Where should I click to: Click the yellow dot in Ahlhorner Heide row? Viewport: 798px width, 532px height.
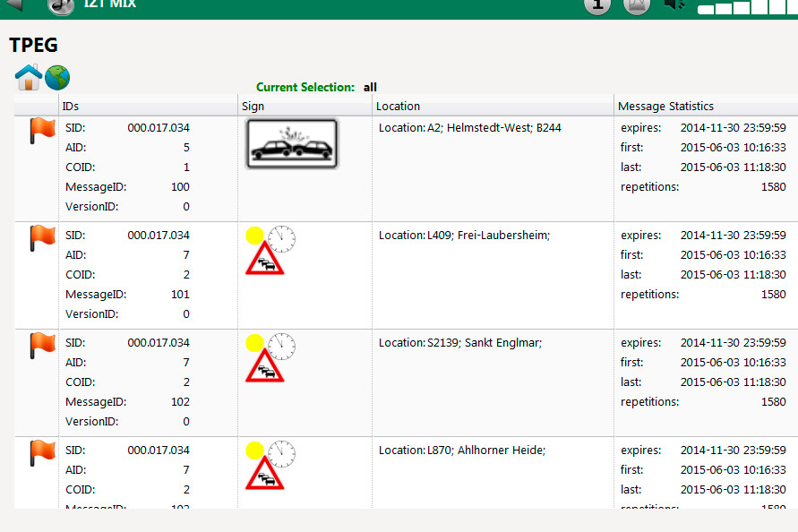click(254, 450)
